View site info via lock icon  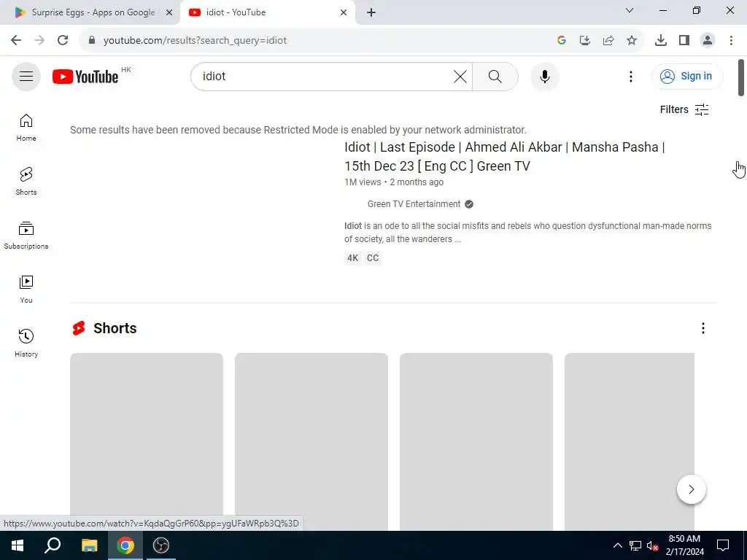[92, 40]
